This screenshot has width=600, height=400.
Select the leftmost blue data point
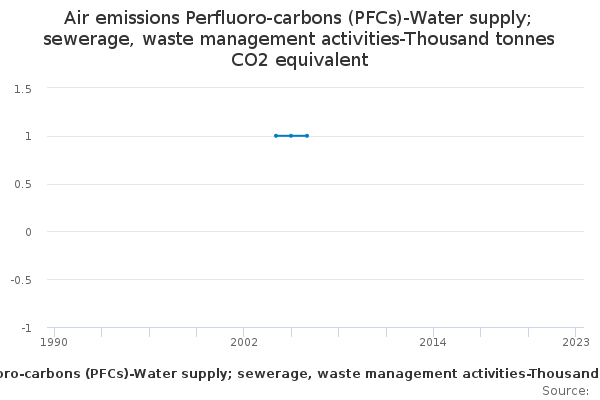click(275, 135)
